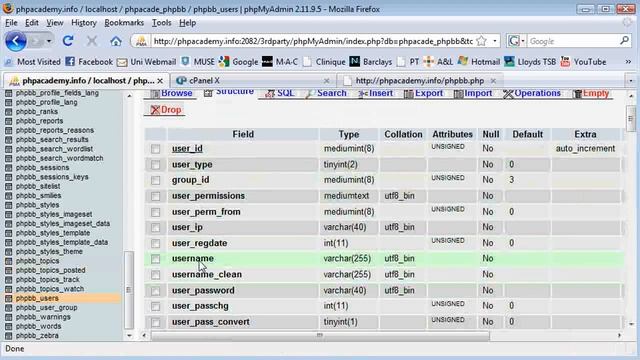The height and width of the screenshot is (360, 640).
Task: Click table icon beside phpbb_words
Action: click(x=9, y=326)
